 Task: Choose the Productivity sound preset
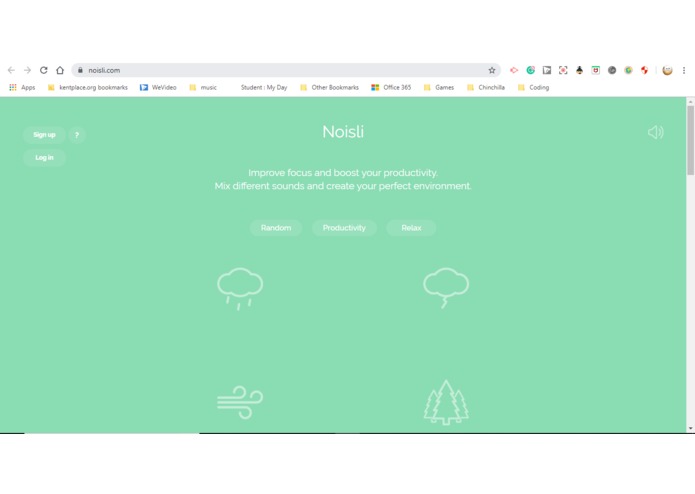tap(344, 228)
